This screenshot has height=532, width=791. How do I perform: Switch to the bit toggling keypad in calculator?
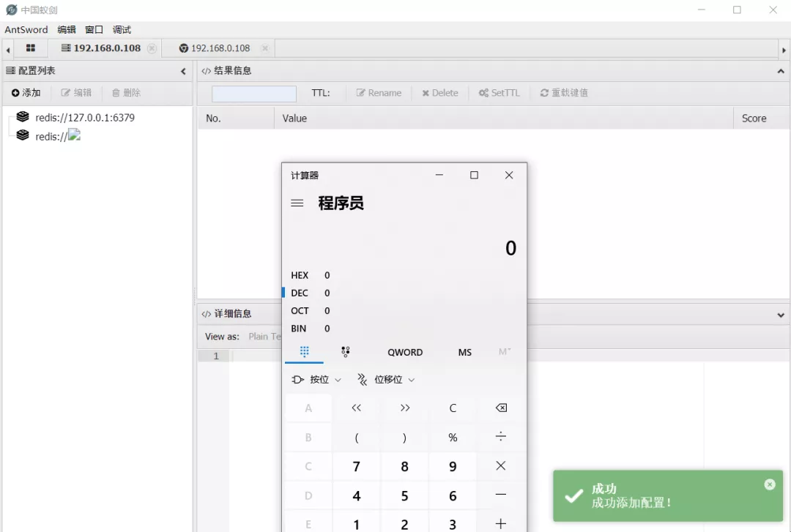click(x=346, y=352)
